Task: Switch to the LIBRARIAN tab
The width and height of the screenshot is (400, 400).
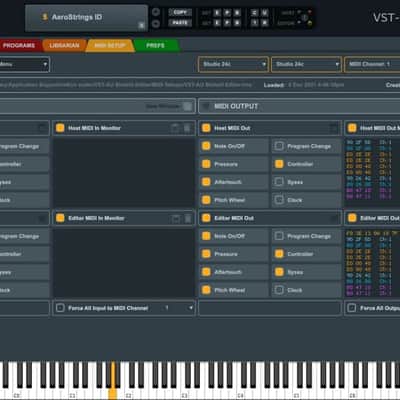Action: (64, 45)
